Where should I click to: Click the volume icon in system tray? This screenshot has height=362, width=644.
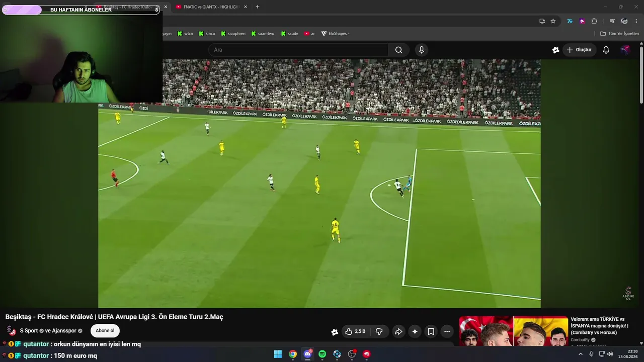pos(610,354)
